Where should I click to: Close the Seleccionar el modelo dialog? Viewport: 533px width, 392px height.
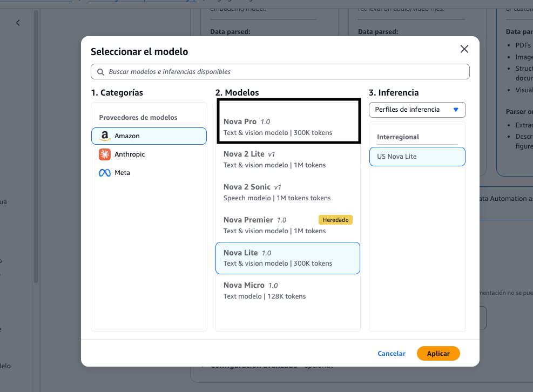464,49
